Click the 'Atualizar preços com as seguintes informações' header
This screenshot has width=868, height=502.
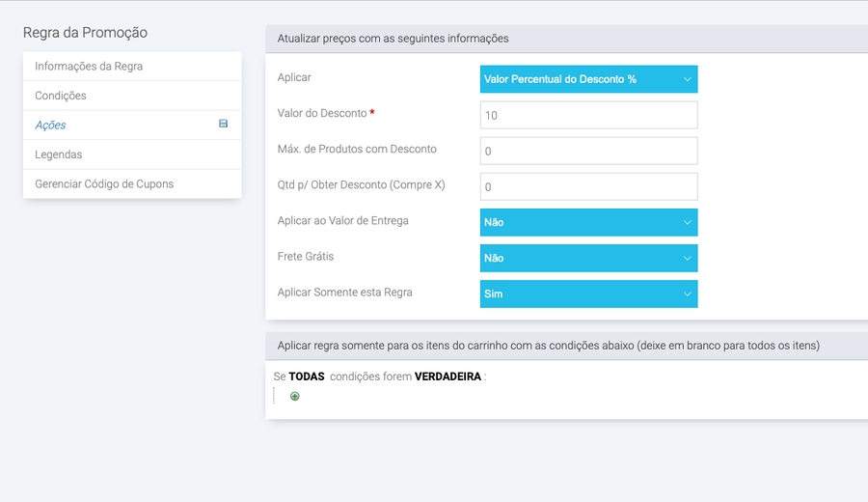click(x=393, y=39)
